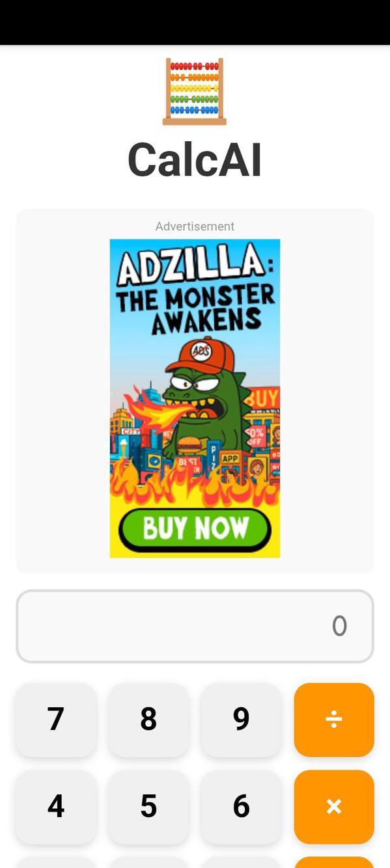
Task: Tap the number 5 key
Action: [148, 807]
